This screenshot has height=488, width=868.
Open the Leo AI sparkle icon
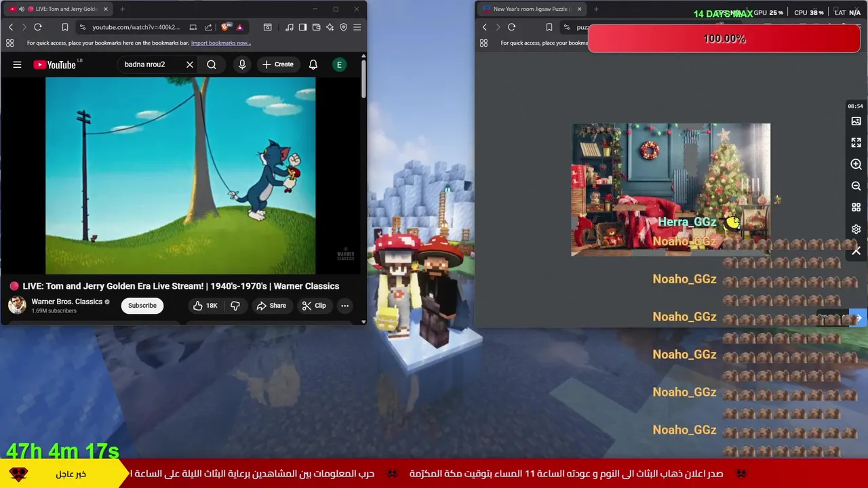coord(330,27)
